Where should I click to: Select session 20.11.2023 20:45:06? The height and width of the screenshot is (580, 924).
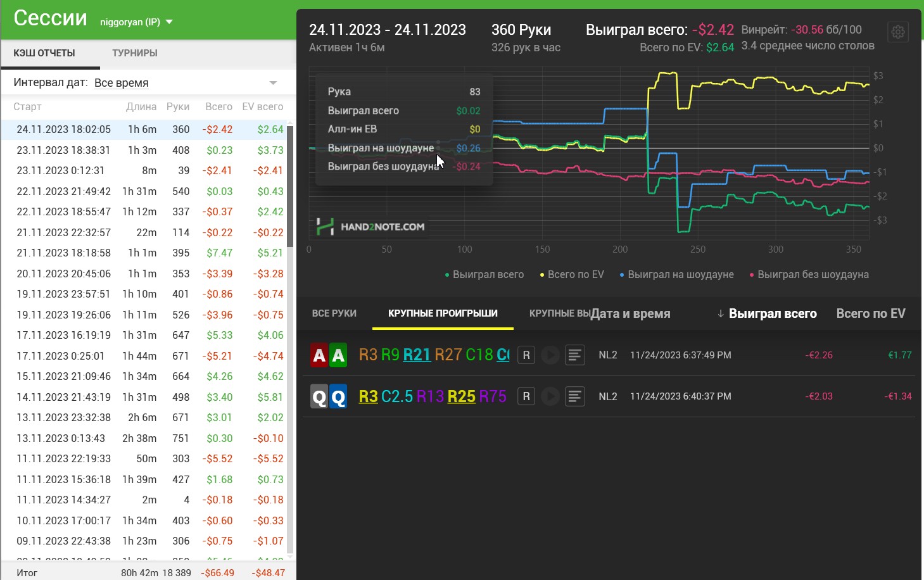(x=144, y=274)
